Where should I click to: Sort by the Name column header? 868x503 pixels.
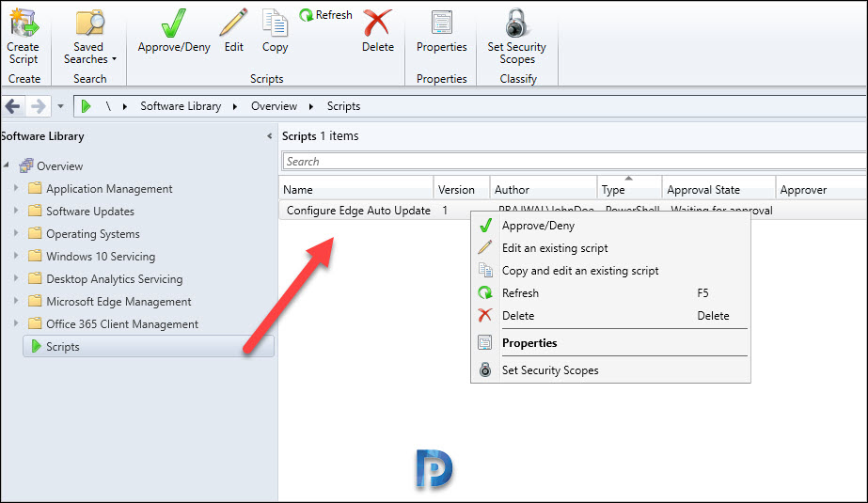356,189
